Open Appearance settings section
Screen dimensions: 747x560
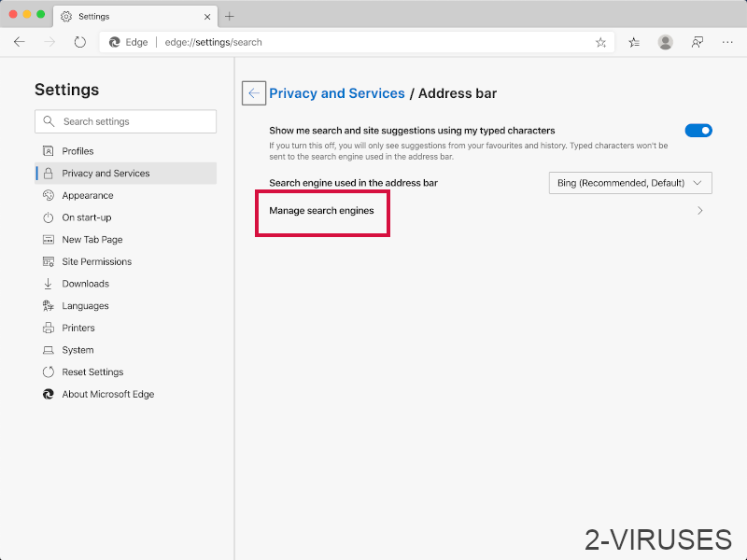(x=126, y=195)
